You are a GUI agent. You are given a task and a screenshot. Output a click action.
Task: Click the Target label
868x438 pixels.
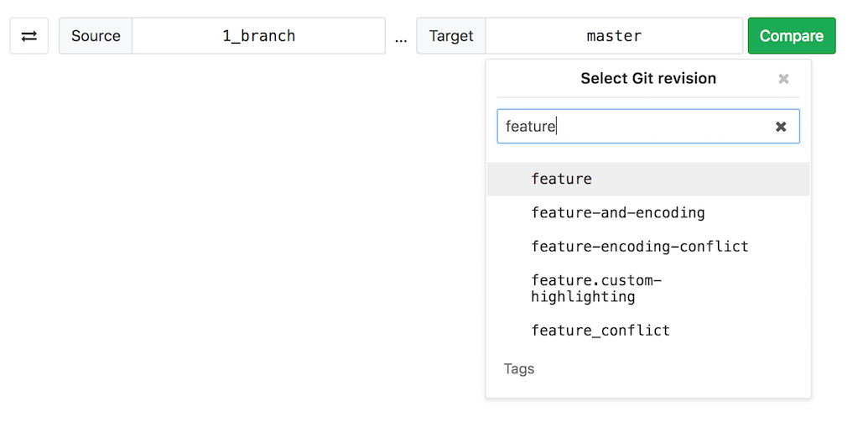451,36
